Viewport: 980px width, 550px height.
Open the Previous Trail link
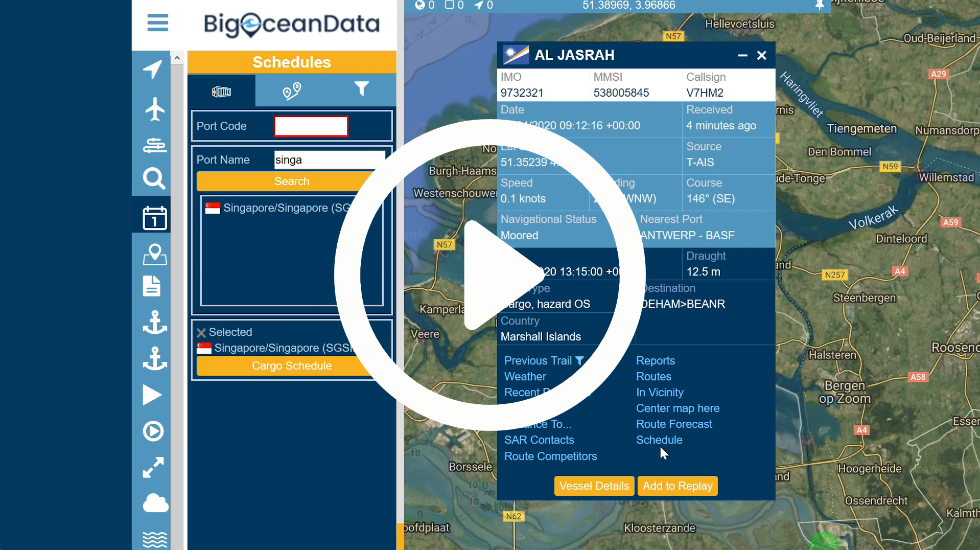pos(538,361)
